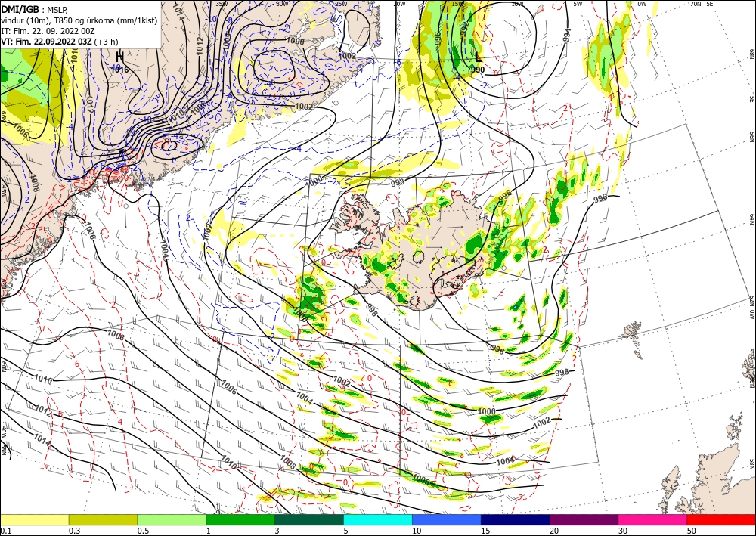This screenshot has width=756, height=536.
Task: Click the "H" high pressure marker
Action: 119,57
